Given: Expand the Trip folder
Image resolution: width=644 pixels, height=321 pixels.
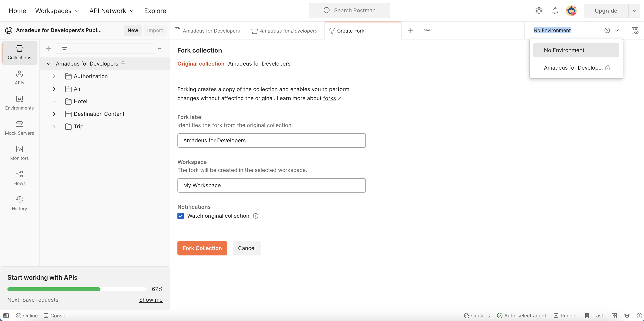Looking at the screenshot, I should pos(54,127).
